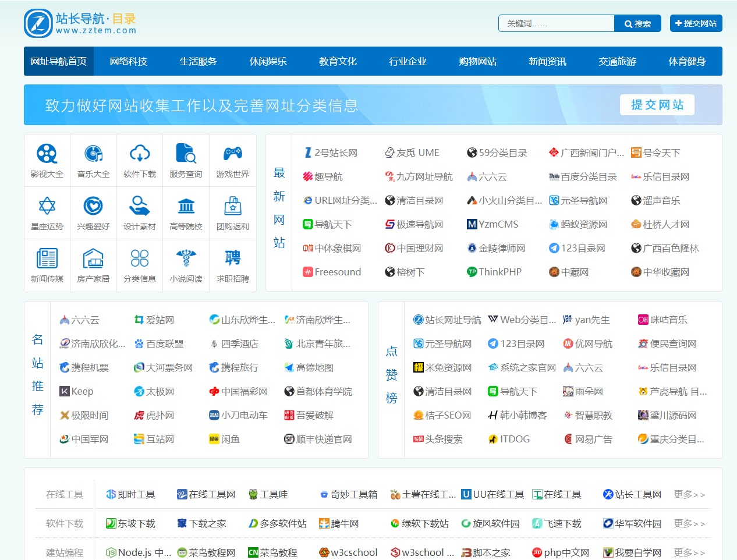Viewport: 737px width, 560px height.
Task: Open the 购物网站 navigation menu item
Action: point(477,61)
